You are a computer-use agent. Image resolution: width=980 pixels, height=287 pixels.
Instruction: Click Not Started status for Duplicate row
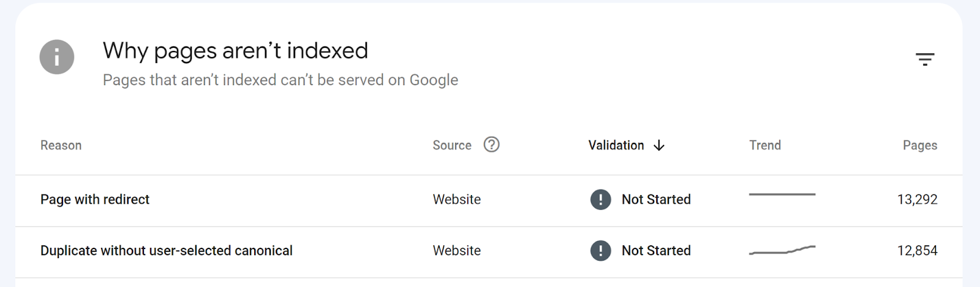coord(656,251)
